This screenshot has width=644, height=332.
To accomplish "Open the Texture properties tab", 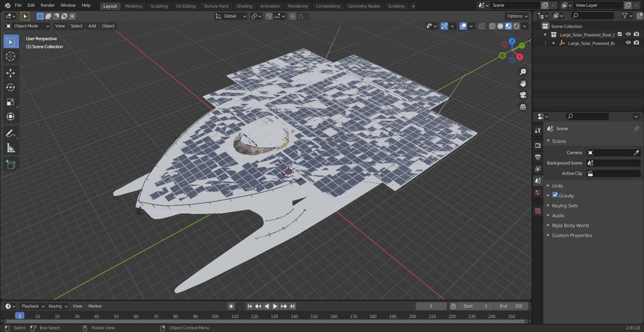I will coord(538,211).
